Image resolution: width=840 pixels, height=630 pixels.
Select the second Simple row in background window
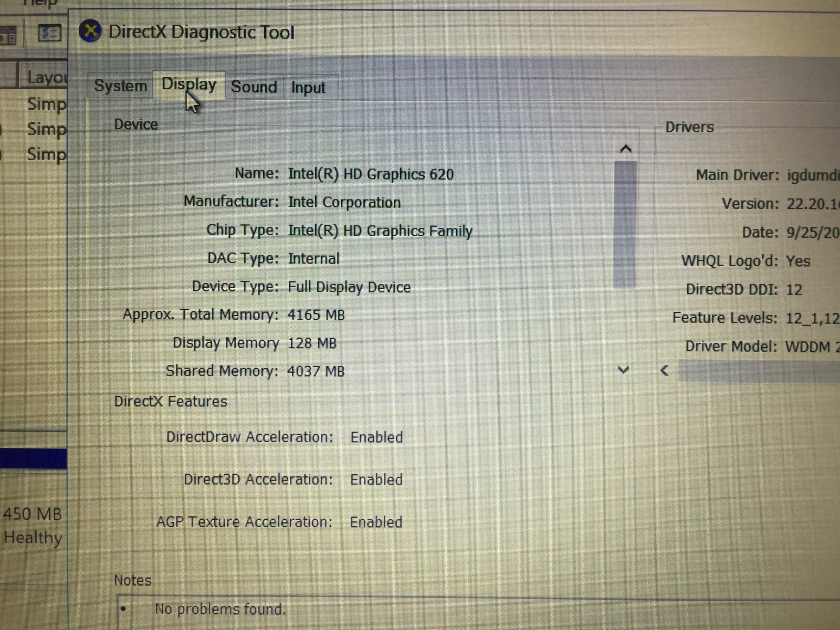(46, 129)
